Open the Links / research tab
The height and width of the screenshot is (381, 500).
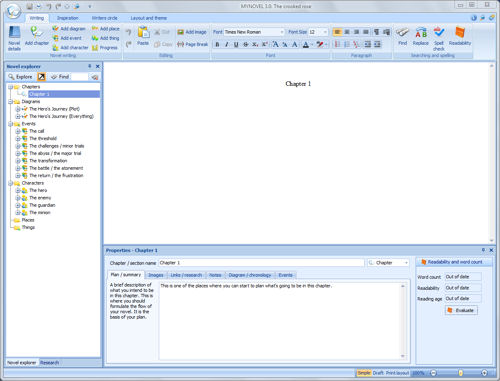(186, 275)
